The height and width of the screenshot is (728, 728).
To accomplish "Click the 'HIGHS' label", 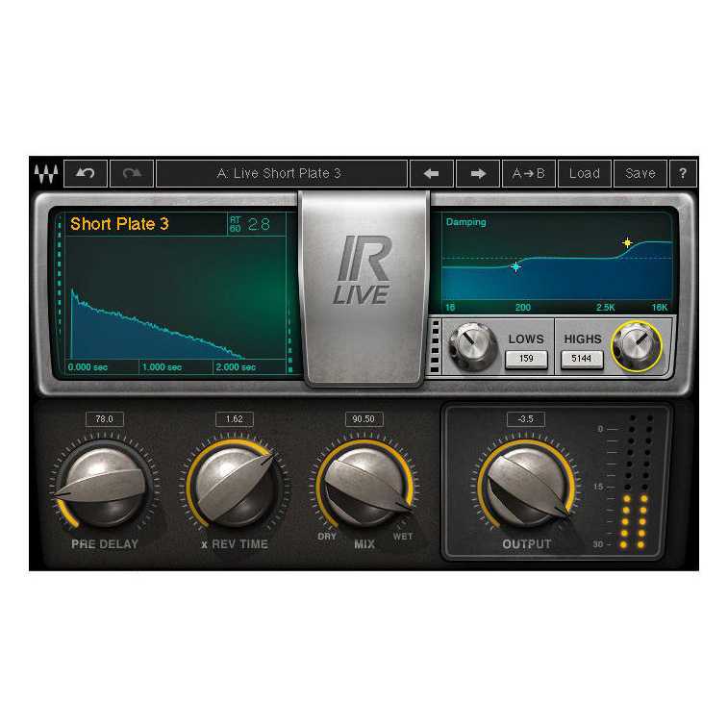I will click(583, 339).
